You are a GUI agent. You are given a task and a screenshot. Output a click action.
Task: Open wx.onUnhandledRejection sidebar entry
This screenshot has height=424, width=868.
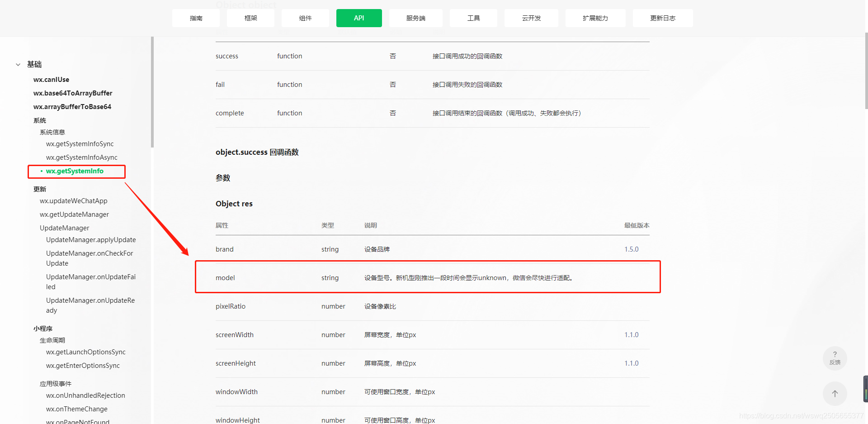tap(85, 395)
